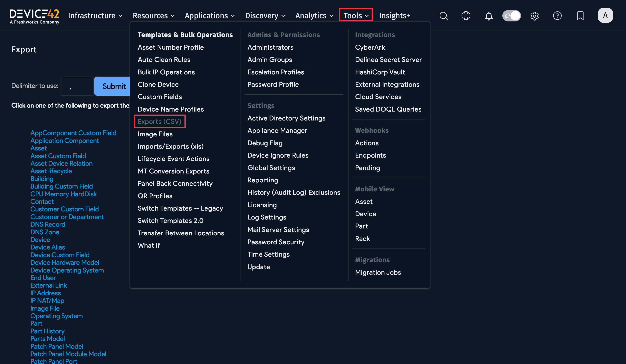Select Exports (CSV) from Tools menu
Image resolution: width=626 pixels, height=364 pixels.
click(x=160, y=121)
